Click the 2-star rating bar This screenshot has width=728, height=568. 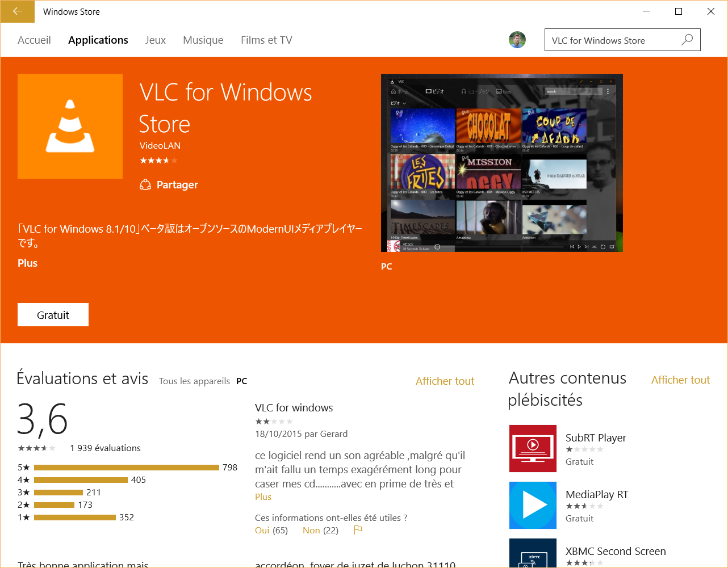tap(54, 505)
